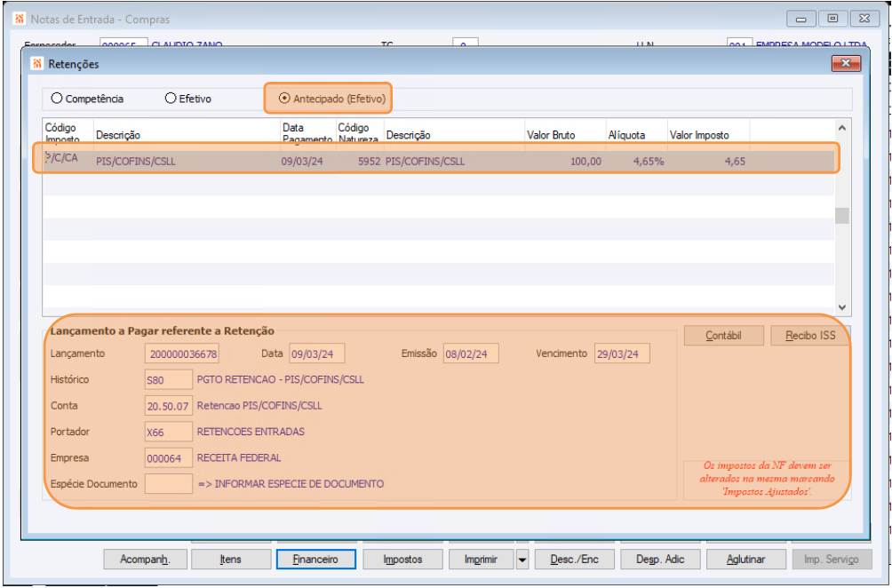This screenshot has width=892, height=588.
Task: Click the PGTO RETENCAO - PIS/COFINS/CSLL text
Action: (x=281, y=379)
